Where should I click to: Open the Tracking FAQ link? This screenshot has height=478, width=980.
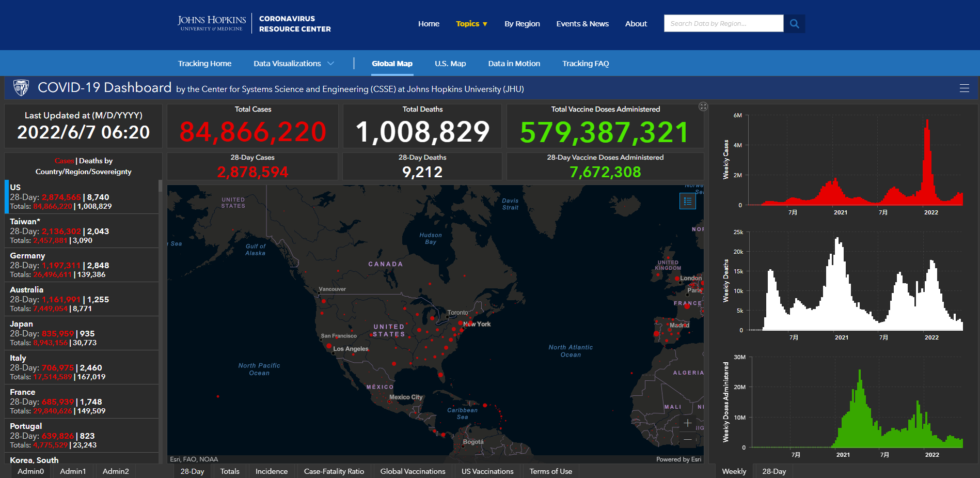(585, 64)
